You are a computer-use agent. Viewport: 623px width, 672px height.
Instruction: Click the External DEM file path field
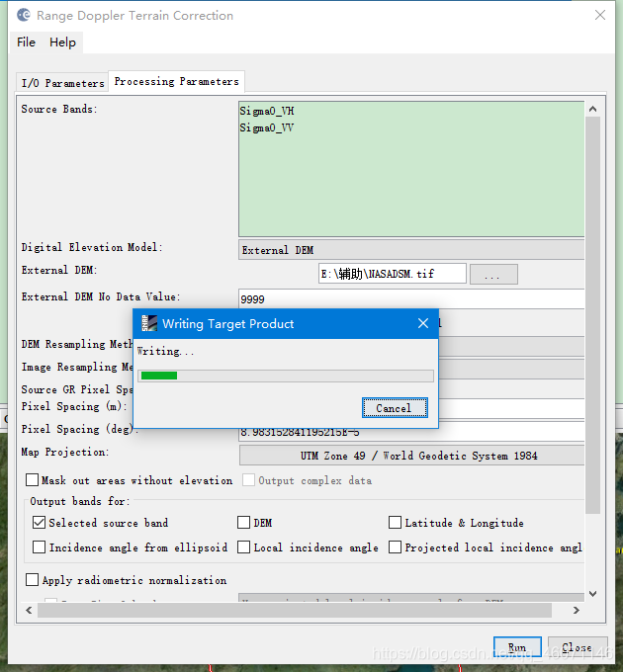pyautogui.click(x=392, y=274)
